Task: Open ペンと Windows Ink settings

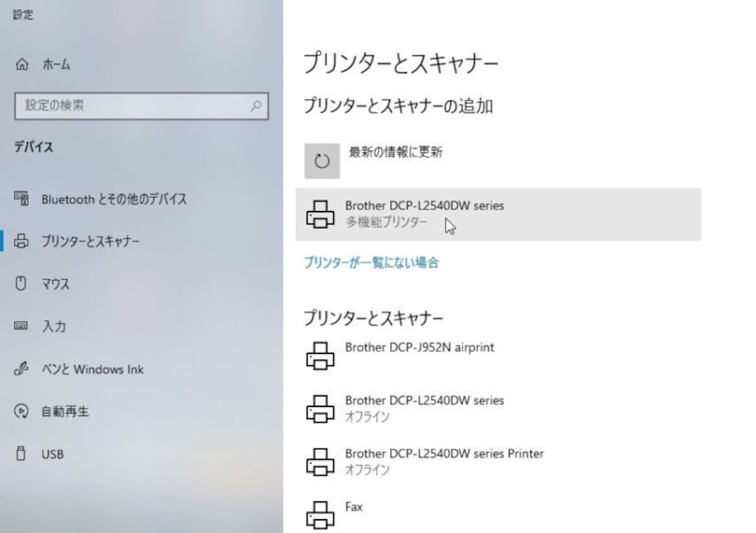Action: [93, 369]
